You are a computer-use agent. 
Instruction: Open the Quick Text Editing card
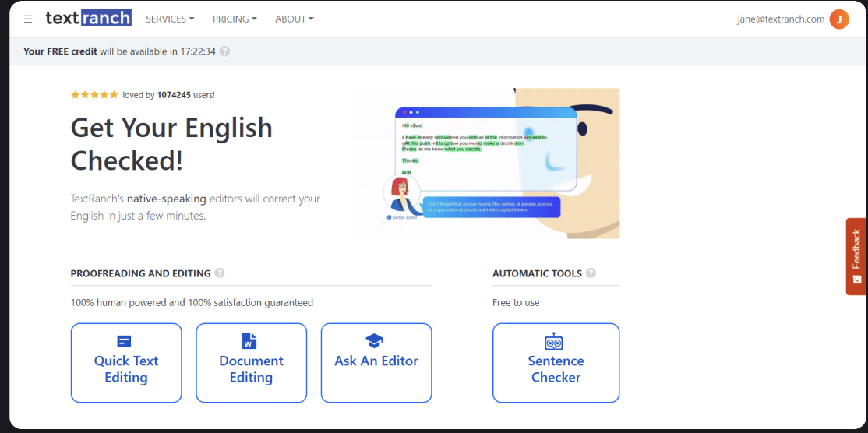coord(126,363)
